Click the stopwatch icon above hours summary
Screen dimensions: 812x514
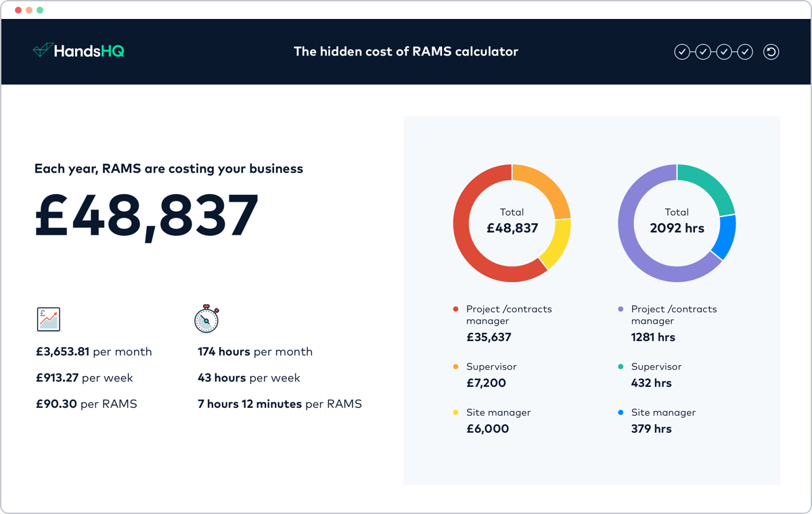(x=206, y=319)
